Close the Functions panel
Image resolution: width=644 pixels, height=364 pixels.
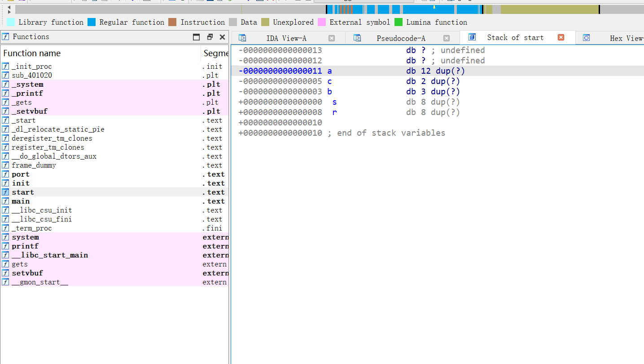[x=222, y=37]
